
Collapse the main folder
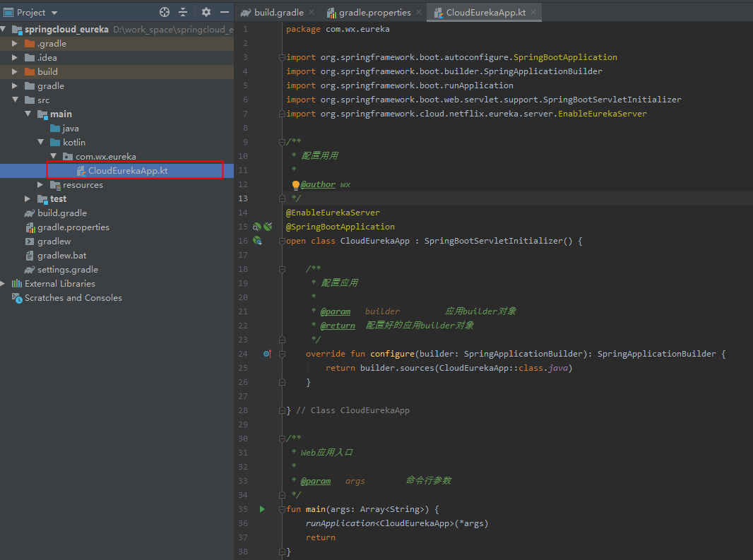pos(28,114)
